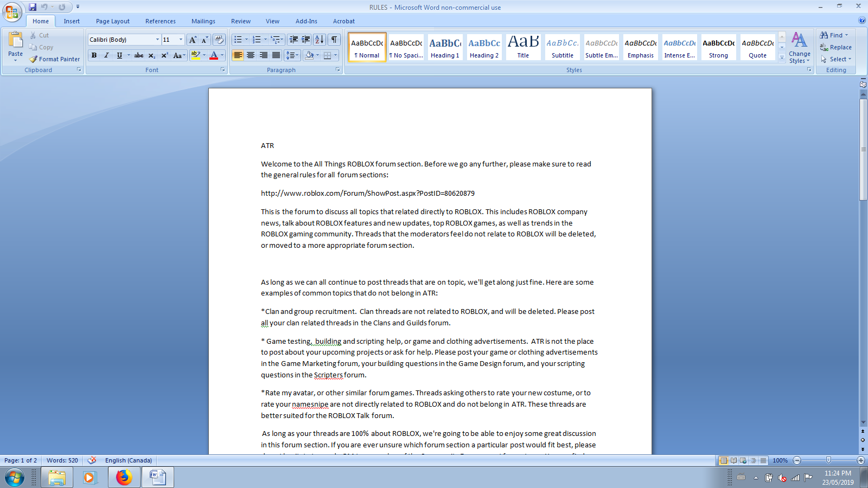Viewport: 868px width, 488px height.
Task: Click the proofing errors icon in status bar
Action: pos(92,460)
